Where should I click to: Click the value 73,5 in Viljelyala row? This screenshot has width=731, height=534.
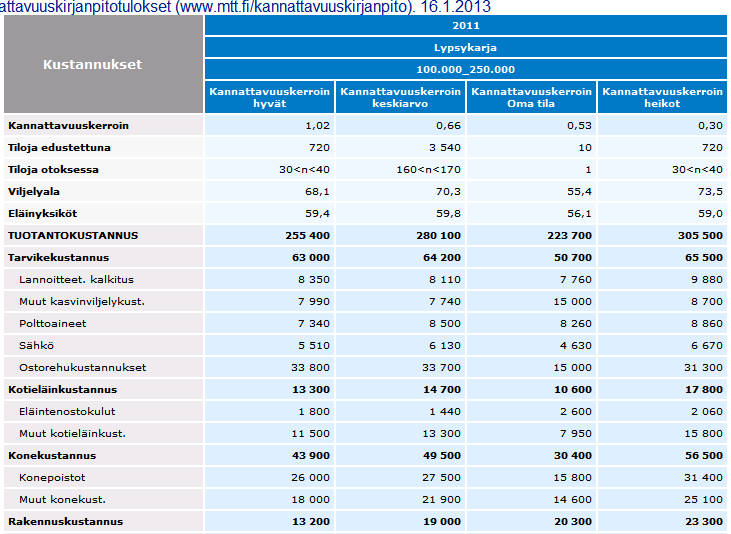pos(710,192)
